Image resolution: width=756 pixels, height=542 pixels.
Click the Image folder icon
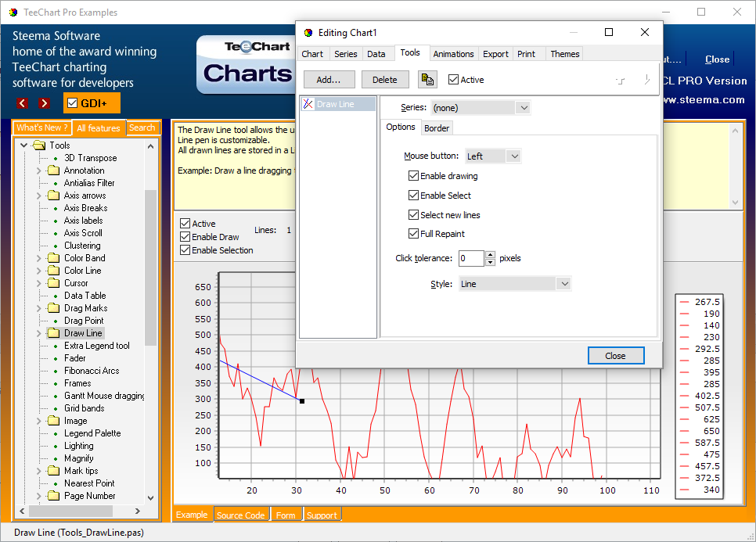[x=53, y=421]
